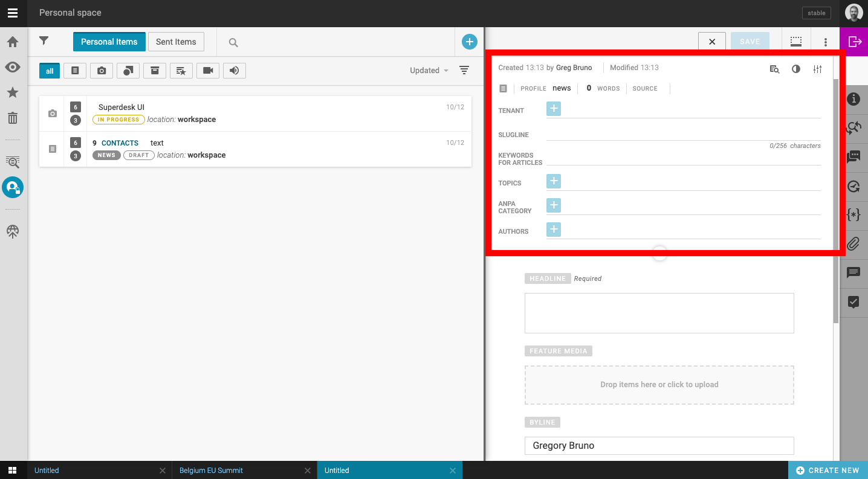
Task: Close the Belgium EU Summit tab
Action: tap(308, 471)
